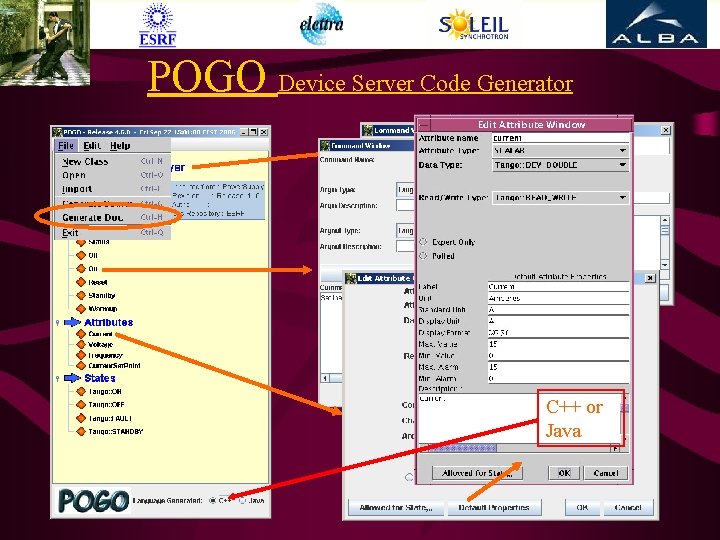Choose Exit from the File menu
The image size is (720, 540).
[112, 232]
